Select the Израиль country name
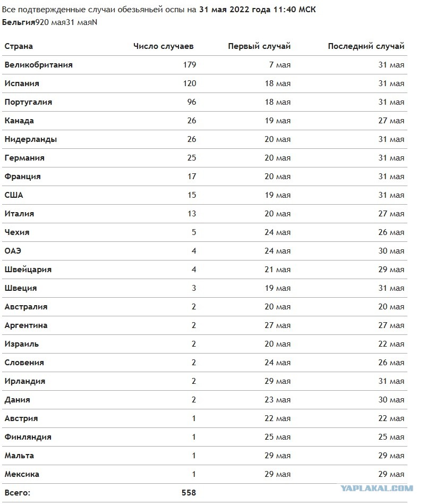This screenshot has height=504, width=427. point(22,344)
